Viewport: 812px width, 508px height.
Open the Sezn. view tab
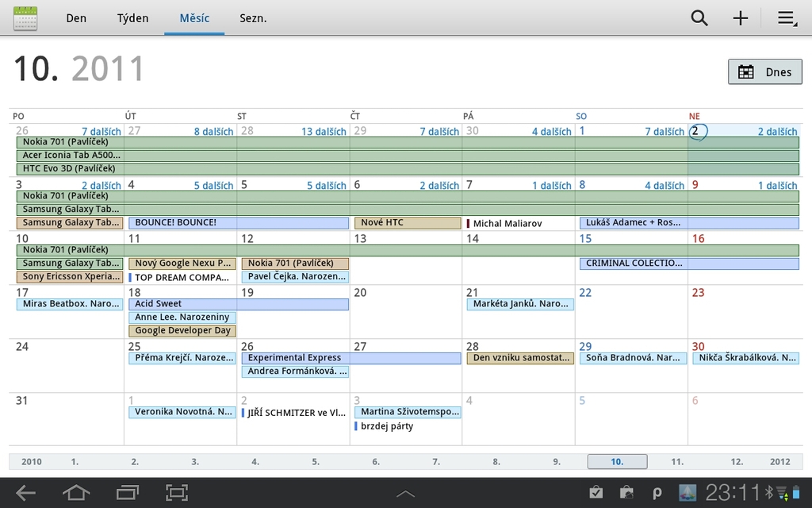click(253, 17)
